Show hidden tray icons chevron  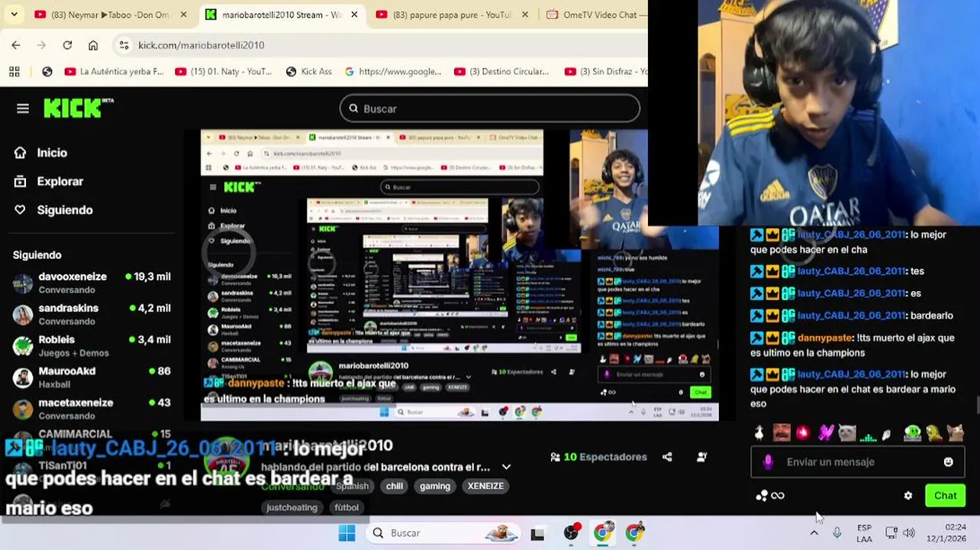(x=814, y=533)
